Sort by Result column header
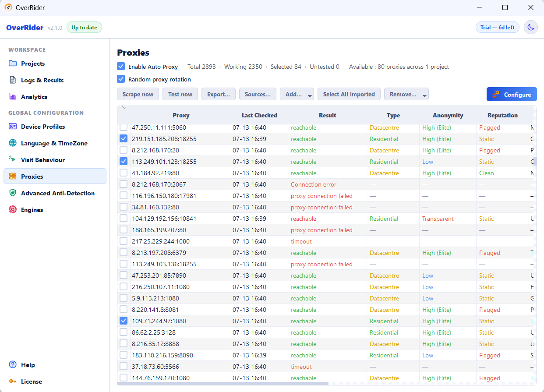544x392 pixels. coord(328,115)
